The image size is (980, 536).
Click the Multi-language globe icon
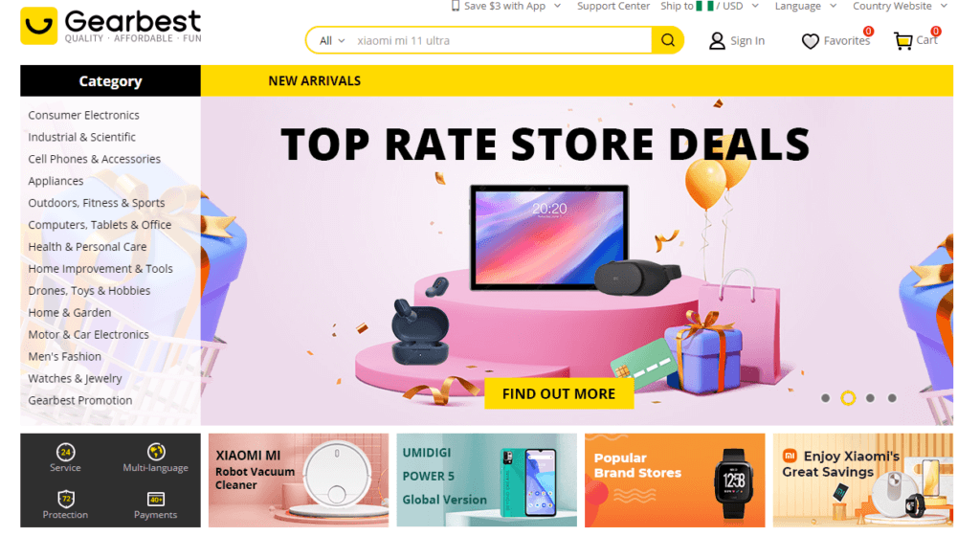[156, 451]
